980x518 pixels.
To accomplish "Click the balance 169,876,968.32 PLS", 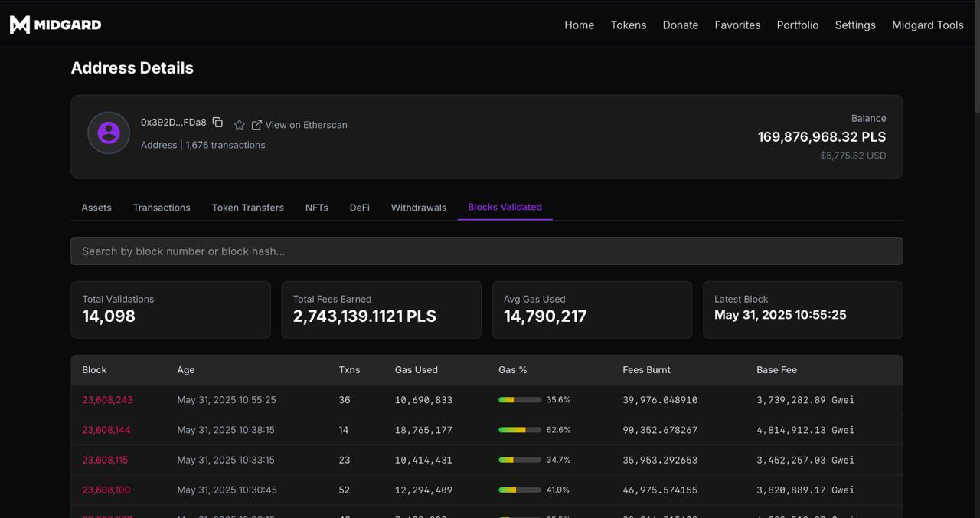I will [x=822, y=137].
